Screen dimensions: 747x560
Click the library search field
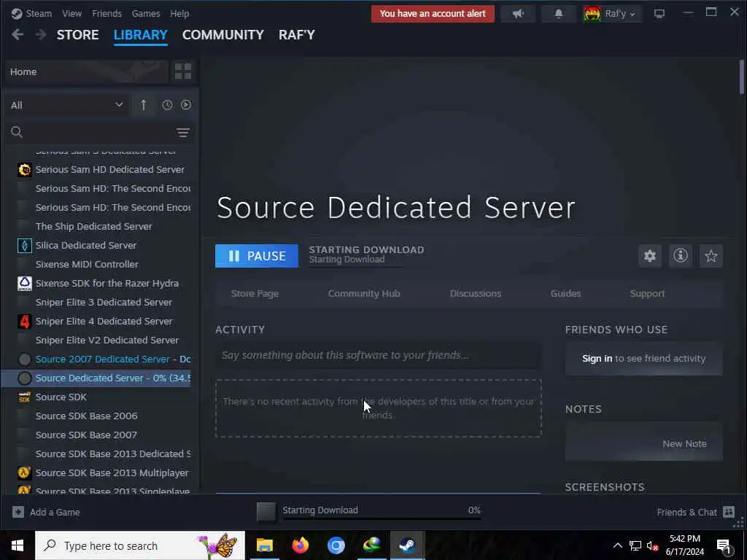point(100,132)
